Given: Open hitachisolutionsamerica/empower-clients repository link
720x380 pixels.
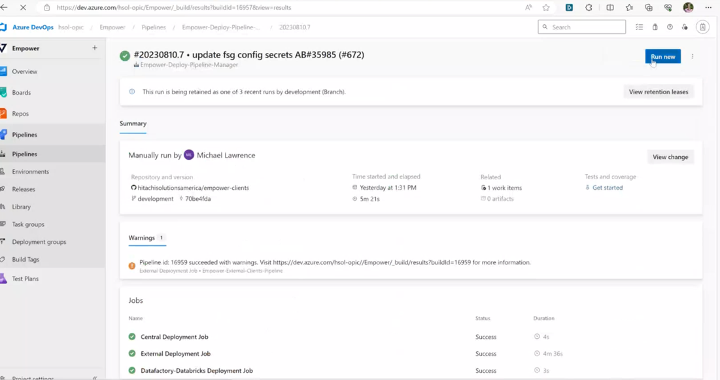Looking at the screenshot, I should tap(193, 188).
